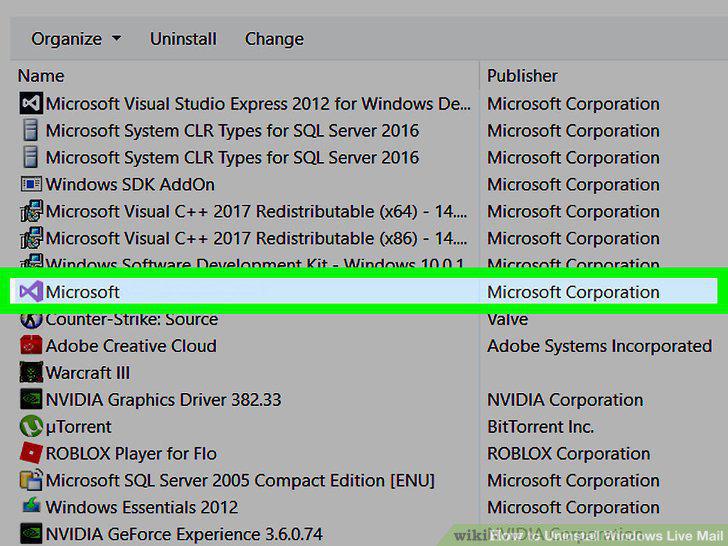This screenshot has width=728, height=546.
Task: Click the Adobe Creative Cloud icon
Action: click(x=31, y=345)
